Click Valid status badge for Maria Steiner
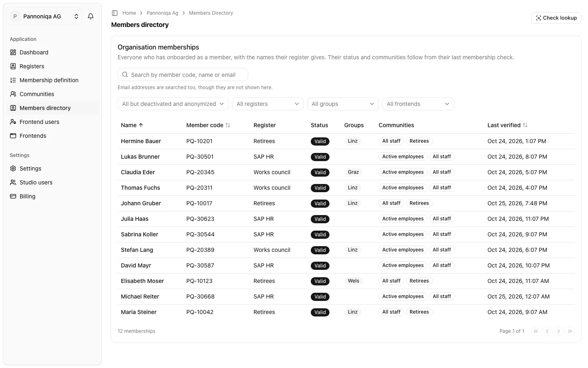Screen dimensions: 588x368 (320, 312)
